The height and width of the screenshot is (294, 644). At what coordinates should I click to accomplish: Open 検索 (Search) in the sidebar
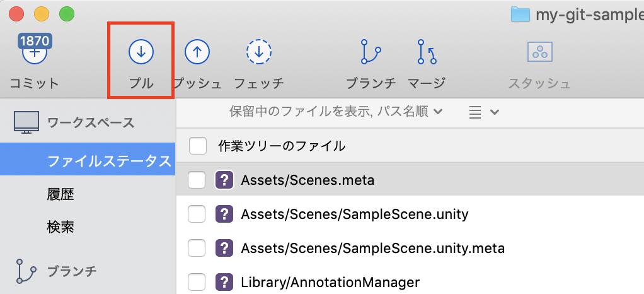click(60, 226)
